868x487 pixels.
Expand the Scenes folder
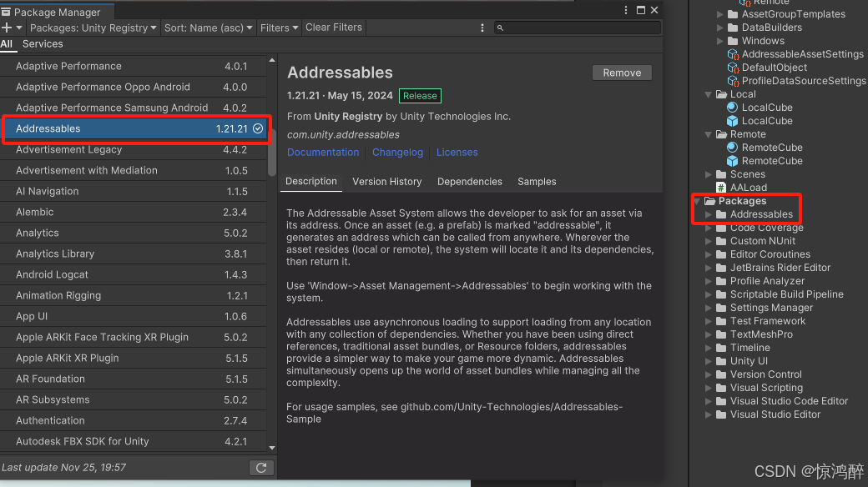(x=708, y=174)
